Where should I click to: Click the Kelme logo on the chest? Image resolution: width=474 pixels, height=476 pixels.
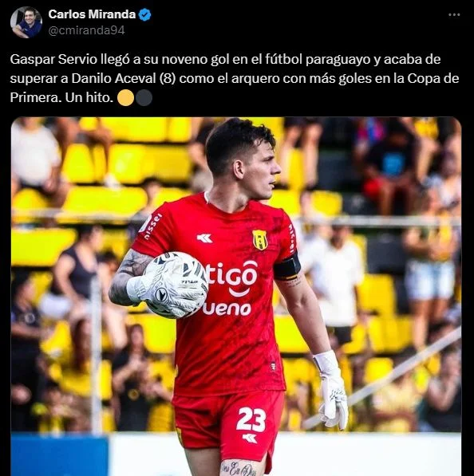pyautogui.click(x=204, y=238)
